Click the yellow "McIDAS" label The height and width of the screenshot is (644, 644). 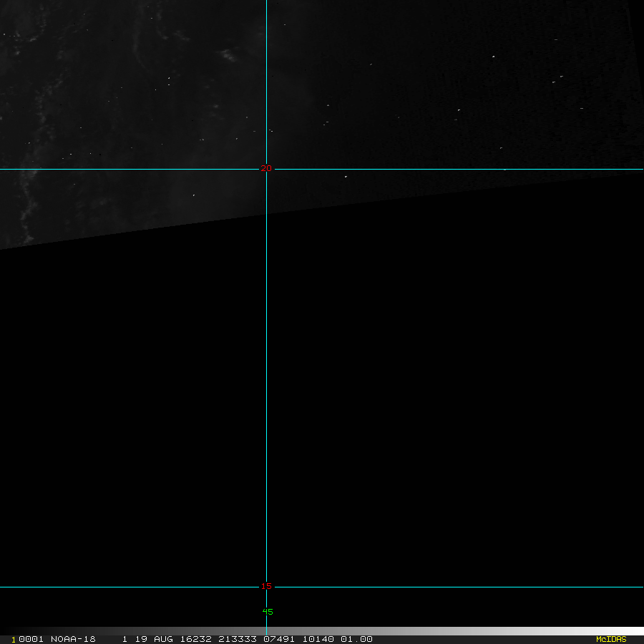click(611, 639)
